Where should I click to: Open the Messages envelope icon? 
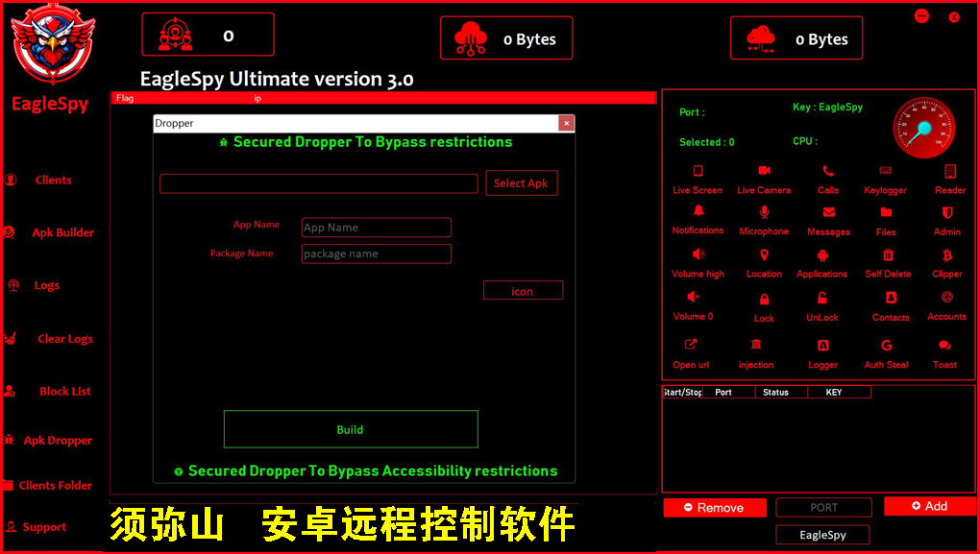[x=829, y=212]
